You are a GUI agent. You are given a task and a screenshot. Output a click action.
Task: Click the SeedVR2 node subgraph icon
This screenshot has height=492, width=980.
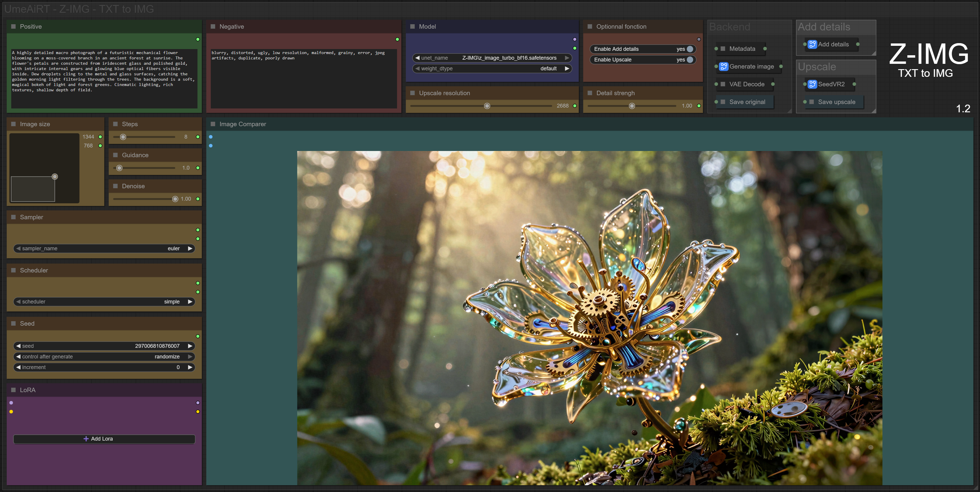(x=812, y=84)
